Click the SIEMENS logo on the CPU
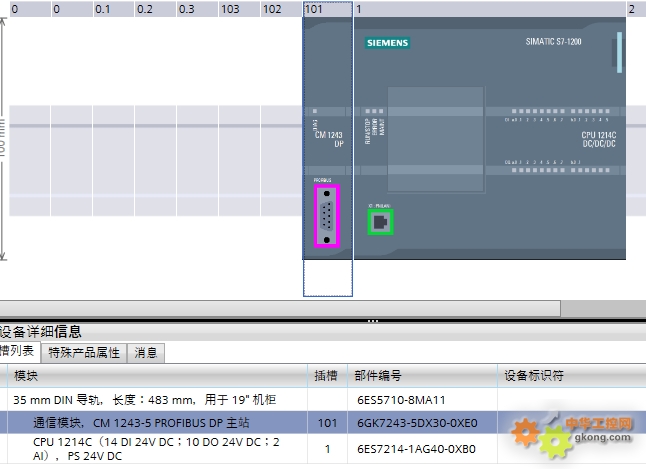 [x=387, y=43]
